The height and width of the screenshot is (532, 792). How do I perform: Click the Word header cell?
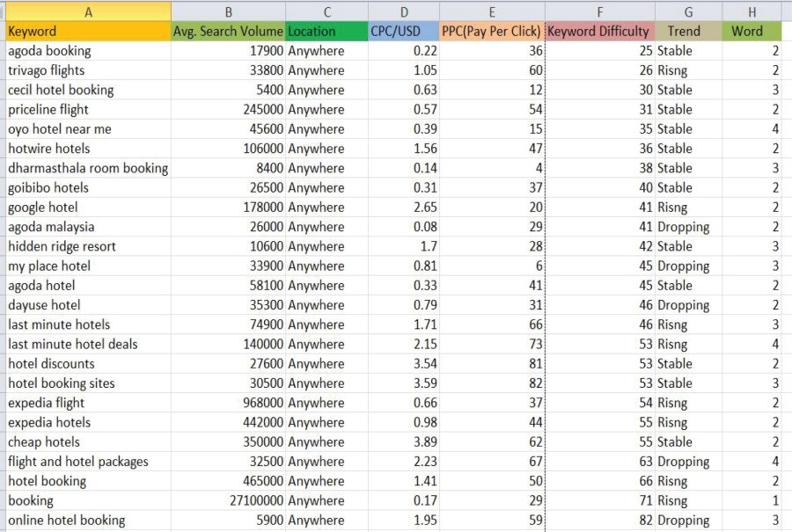pos(752,32)
